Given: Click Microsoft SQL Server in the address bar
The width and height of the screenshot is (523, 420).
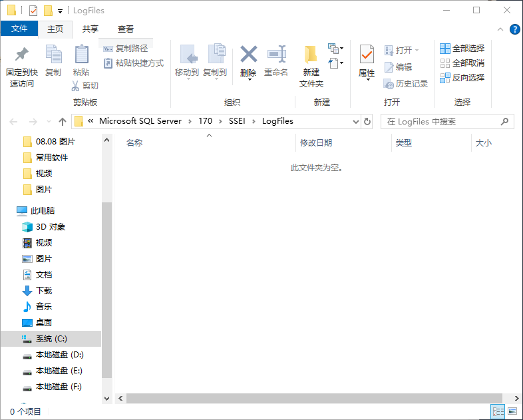Looking at the screenshot, I should (140, 121).
